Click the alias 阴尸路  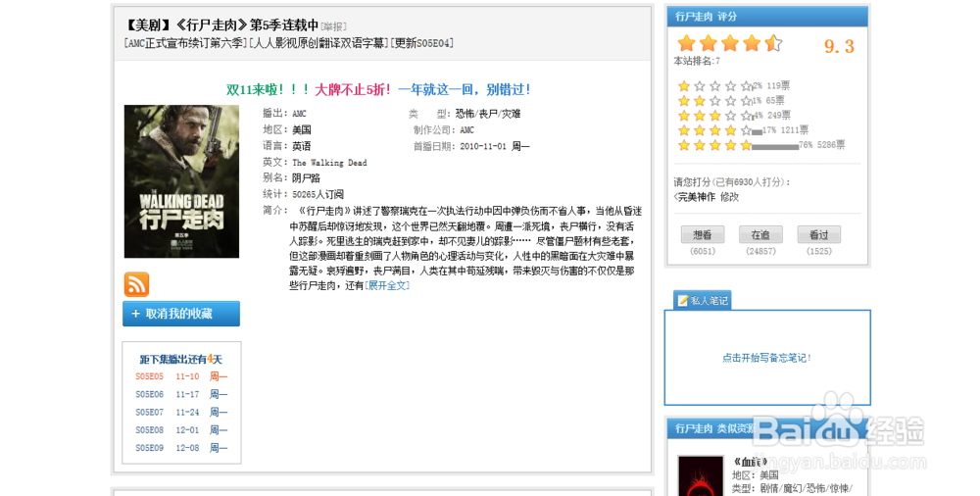(x=306, y=178)
